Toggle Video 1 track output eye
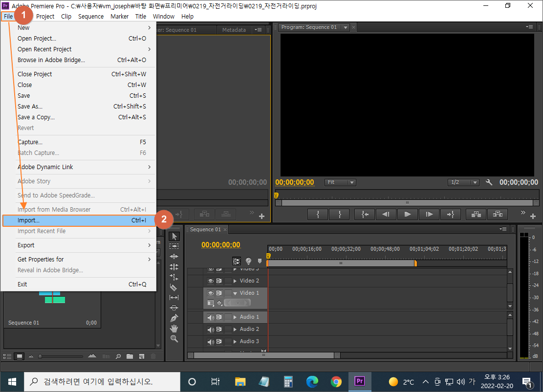The height and width of the screenshot is (392, 543). tap(211, 293)
